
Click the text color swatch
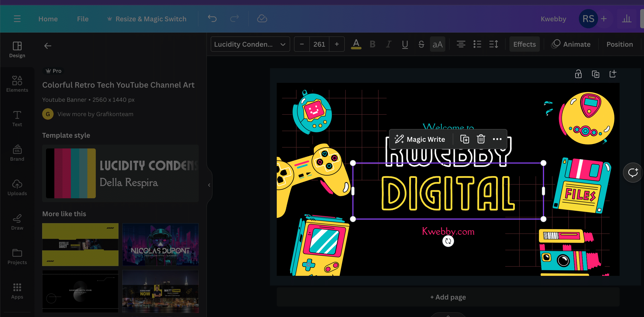[356, 44]
